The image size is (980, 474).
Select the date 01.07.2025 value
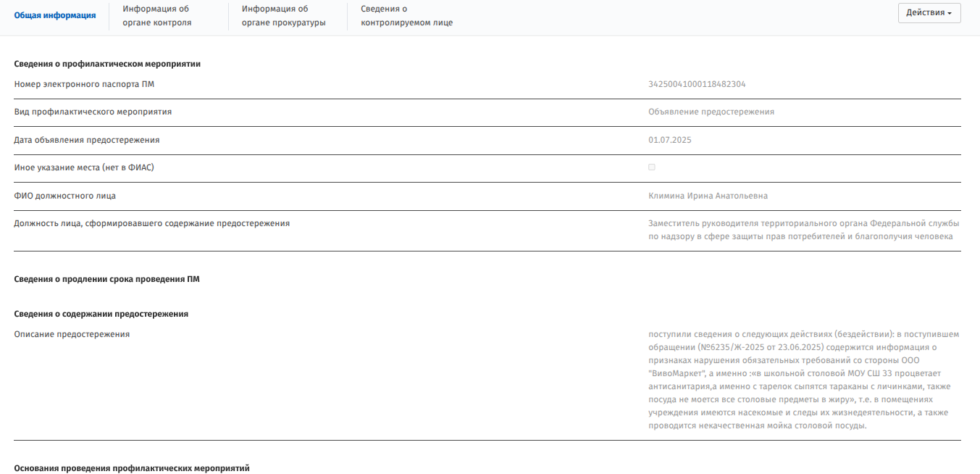point(670,140)
